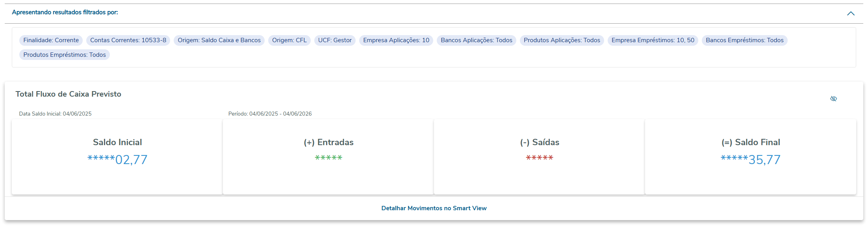Select the Contas Correntes: 10533-8 chip

pos(128,40)
